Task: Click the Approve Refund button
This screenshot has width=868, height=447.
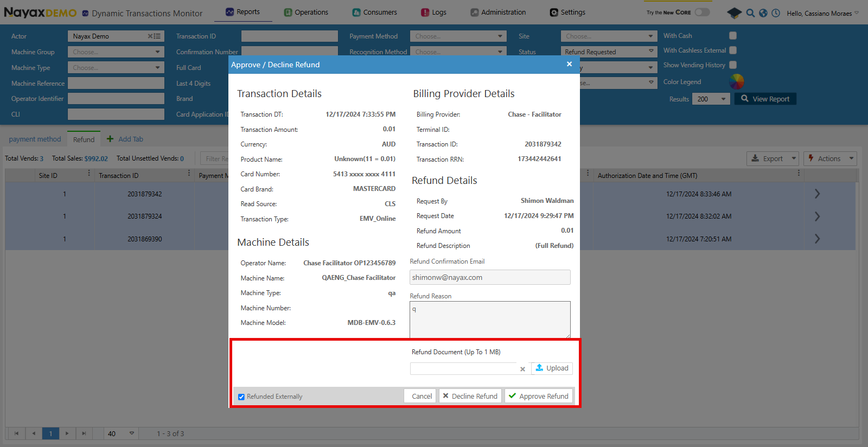Action: (x=539, y=396)
